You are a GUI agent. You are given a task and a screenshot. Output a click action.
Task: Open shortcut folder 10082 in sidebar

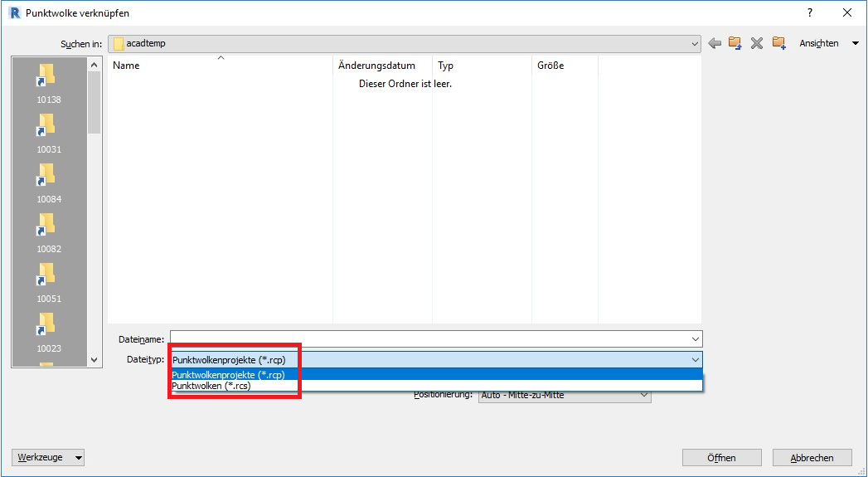tap(48, 234)
